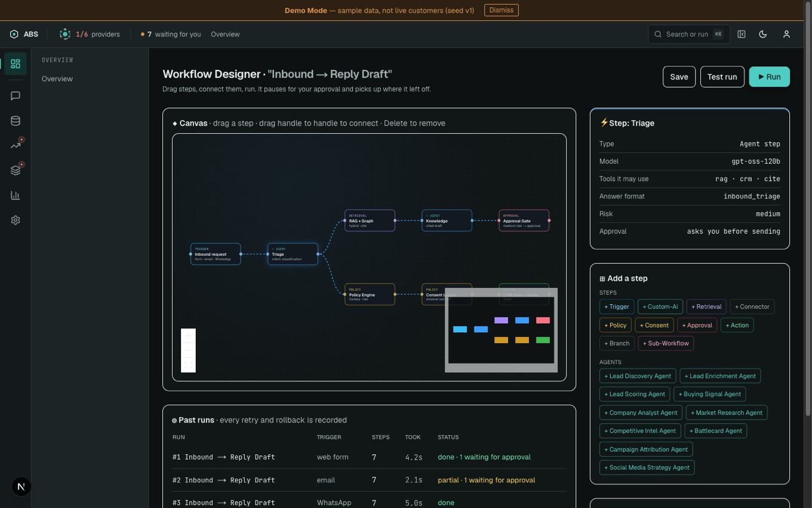Dismiss the Demo Mode banner
This screenshot has height=508, width=812.
501,10
